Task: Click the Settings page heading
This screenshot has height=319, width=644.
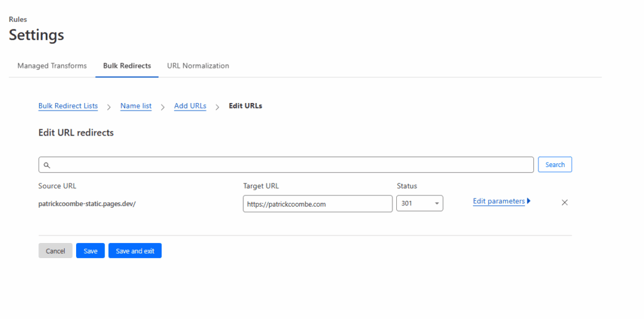Action: (36, 35)
